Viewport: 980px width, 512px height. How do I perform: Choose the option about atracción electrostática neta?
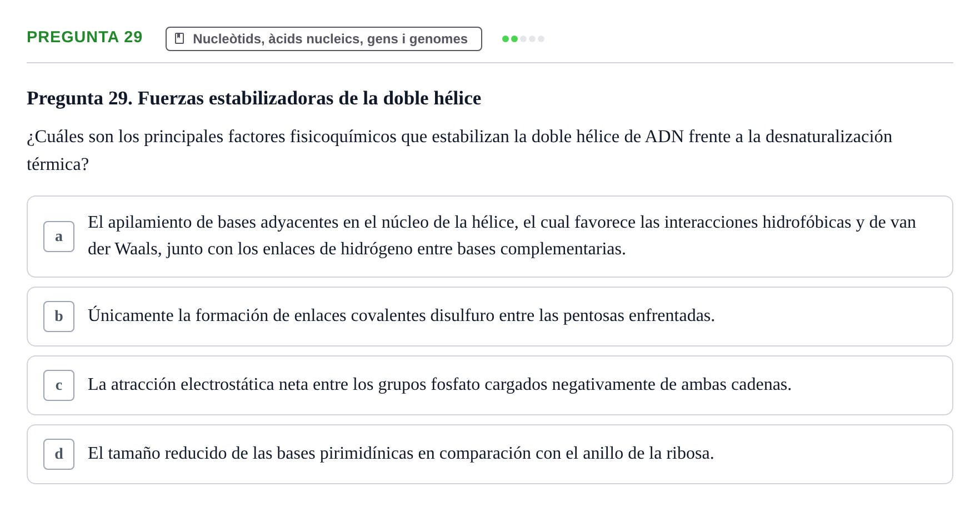point(490,385)
